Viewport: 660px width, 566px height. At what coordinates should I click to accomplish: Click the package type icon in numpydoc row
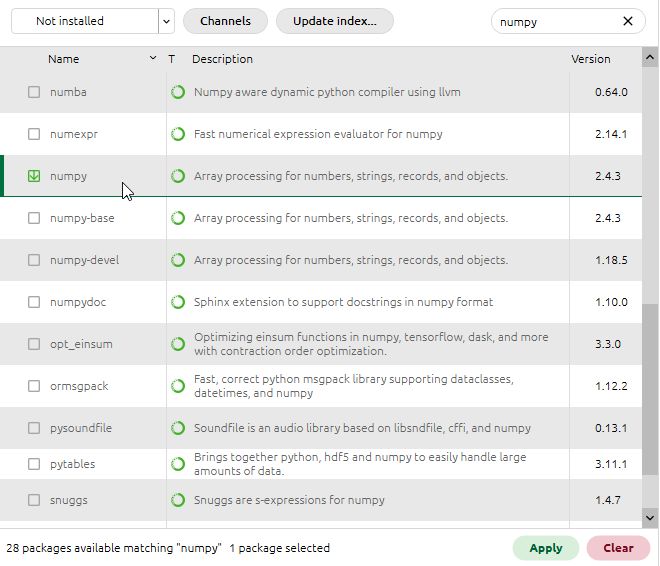178,302
